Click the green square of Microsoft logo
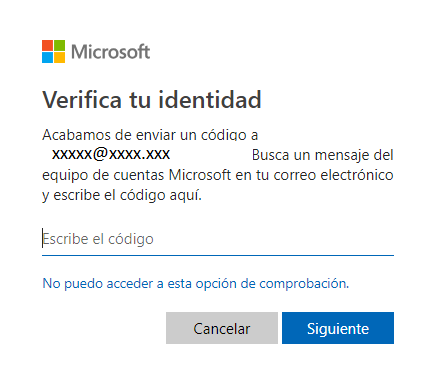434x387 pixels. tap(59, 46)
